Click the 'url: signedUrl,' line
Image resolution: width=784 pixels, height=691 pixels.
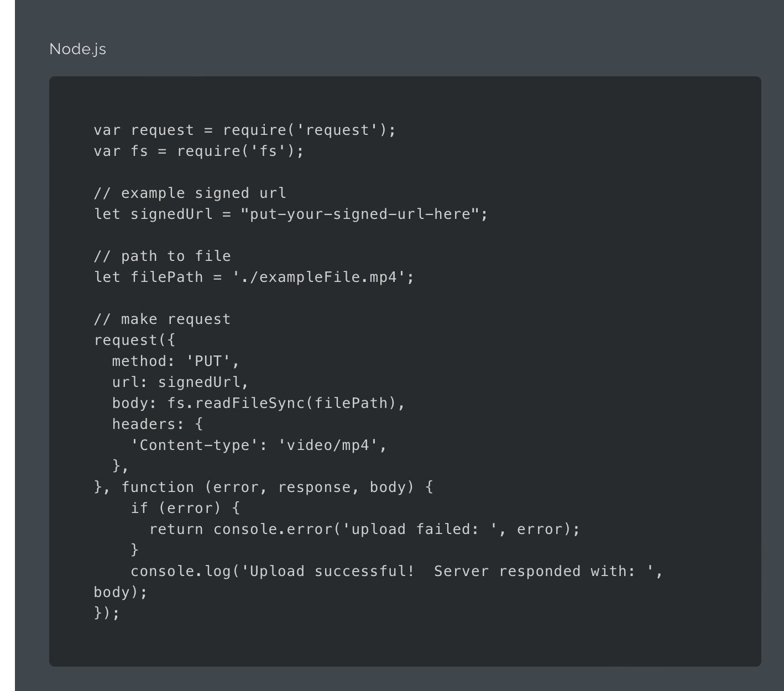[180, 383]
